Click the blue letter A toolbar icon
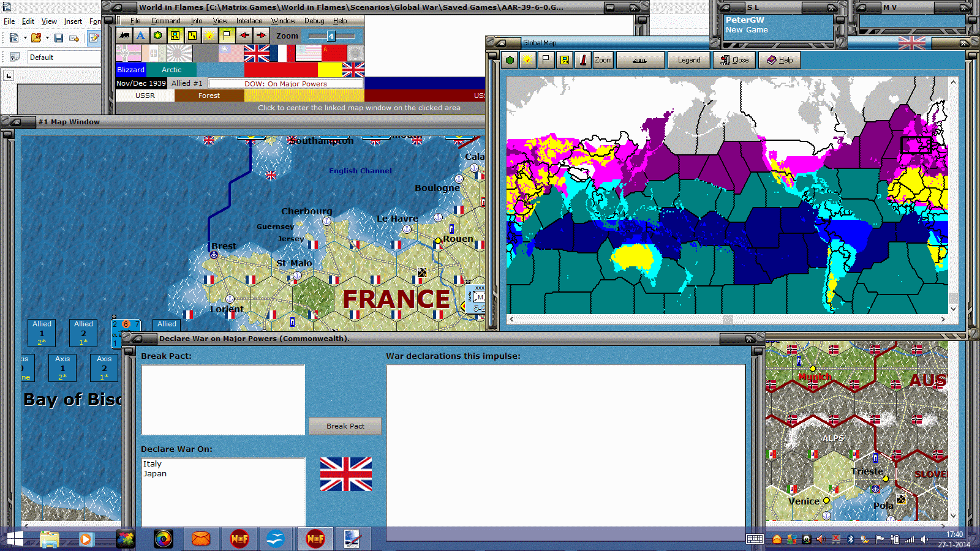 (x=141, y=36)
